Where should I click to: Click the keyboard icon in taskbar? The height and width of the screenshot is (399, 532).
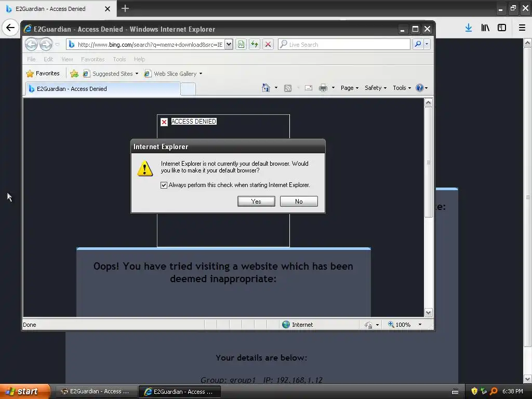[455, 392]
